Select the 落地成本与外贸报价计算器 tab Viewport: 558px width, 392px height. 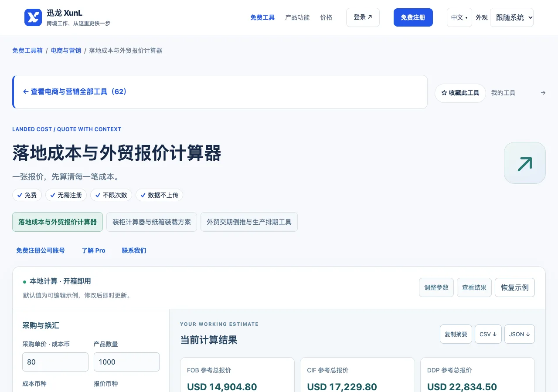click(x=58, y=222)
